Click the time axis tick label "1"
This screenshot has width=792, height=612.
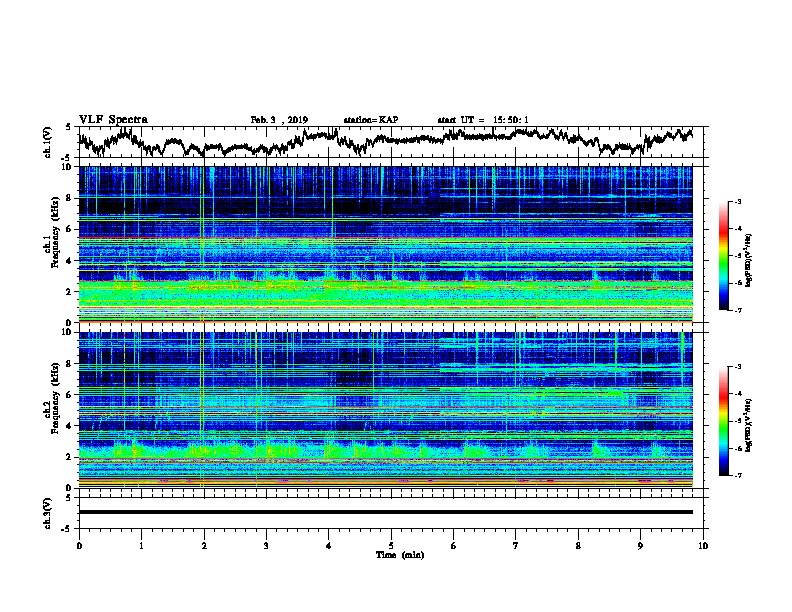click(141, 546)
